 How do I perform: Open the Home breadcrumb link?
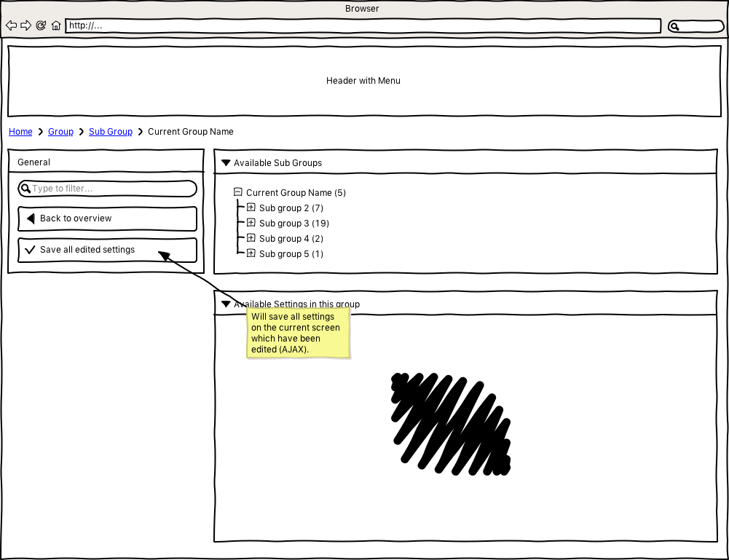[20, 132]
